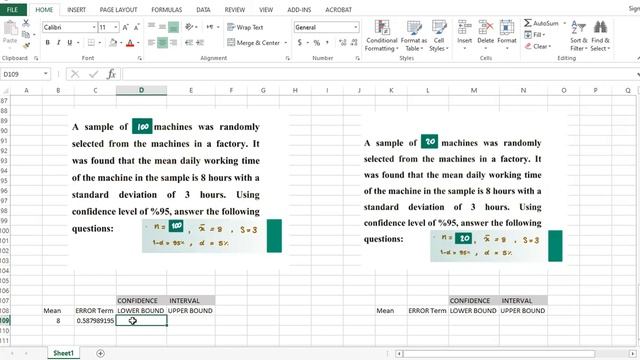Decrease font size with smaller A icon
This screenshot has height=360, width=640.
(x=137, y=27)
